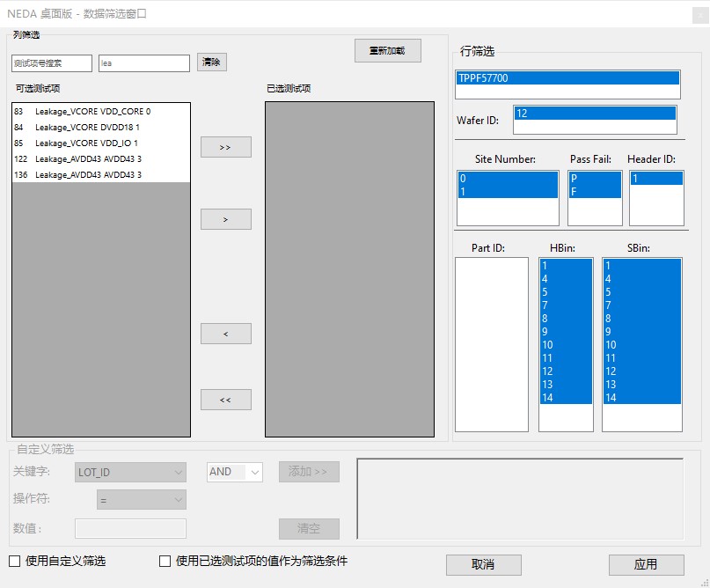Click the >> move all right button
Viewport: 710px width, 588px height.
pos(225,147)
